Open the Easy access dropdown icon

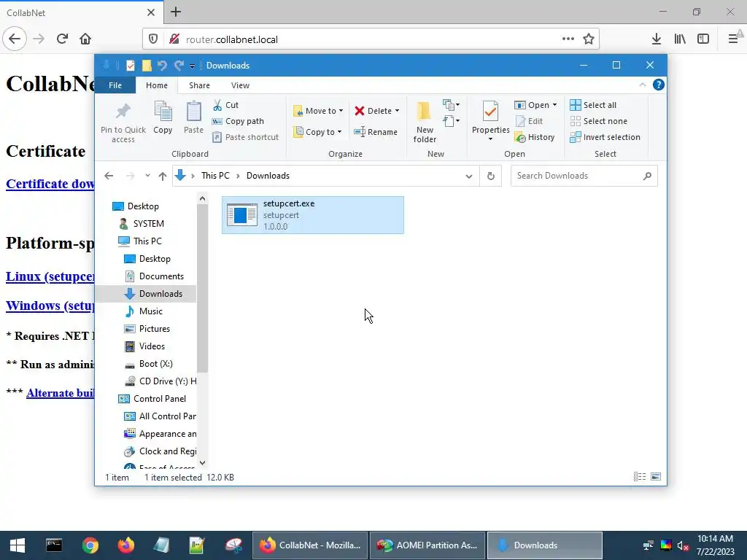coord(451,121)
